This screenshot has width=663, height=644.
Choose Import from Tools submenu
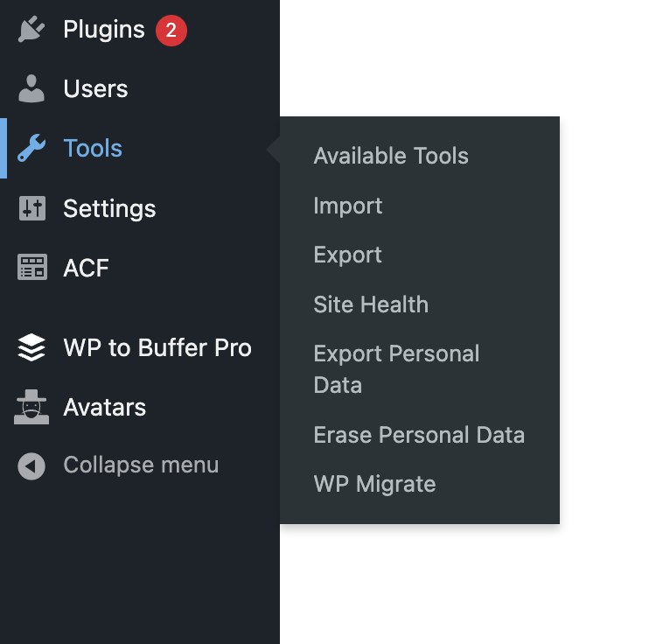point(348,206)
